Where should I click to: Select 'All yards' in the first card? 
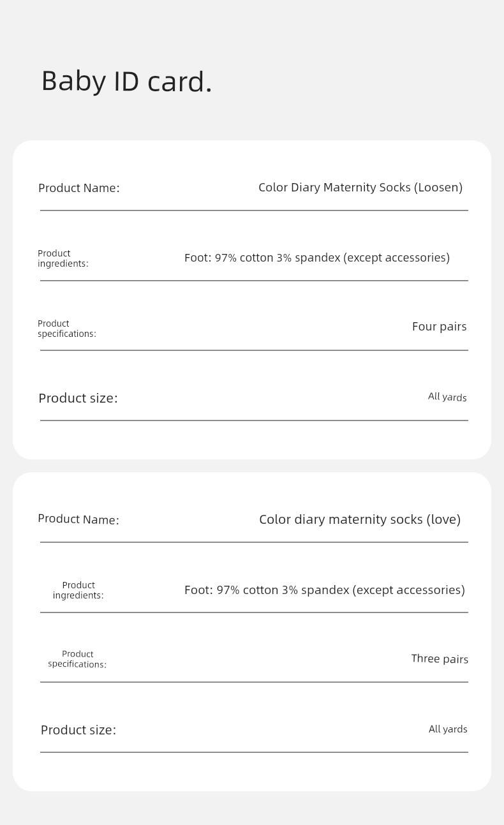click(447, 397)
